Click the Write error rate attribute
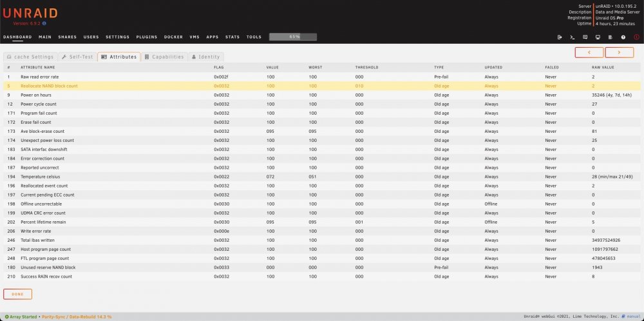Screen dimensions: 644x321 (35, 231)
